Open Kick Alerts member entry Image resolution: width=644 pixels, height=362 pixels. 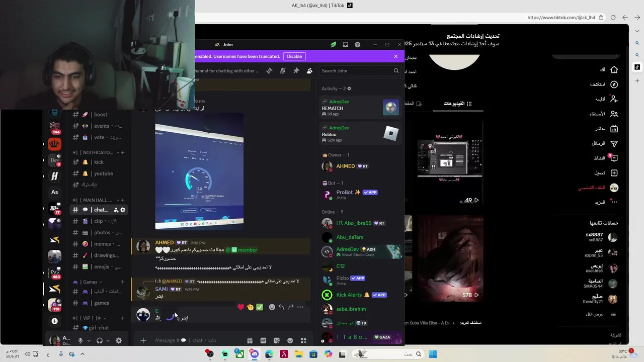pos(361,295)
